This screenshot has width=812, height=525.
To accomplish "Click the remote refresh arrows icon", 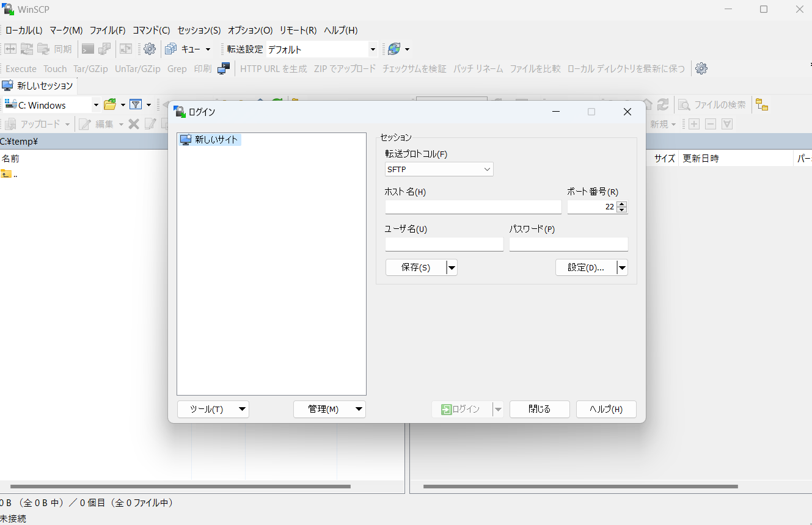I will tap(663, 104).
